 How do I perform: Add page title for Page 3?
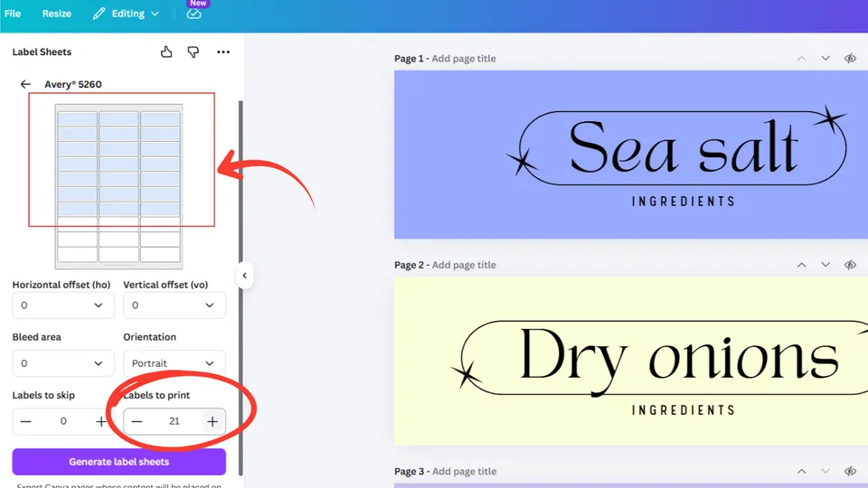463,472
